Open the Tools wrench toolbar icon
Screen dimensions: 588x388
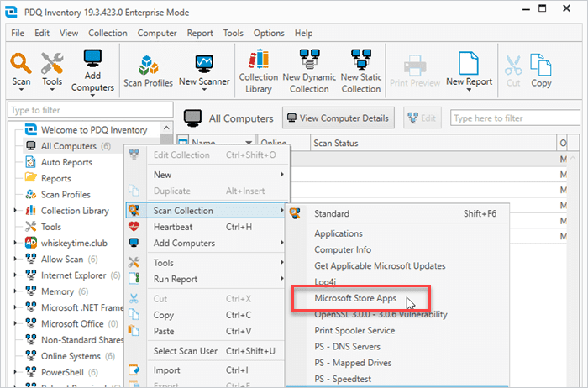(52, 63)
